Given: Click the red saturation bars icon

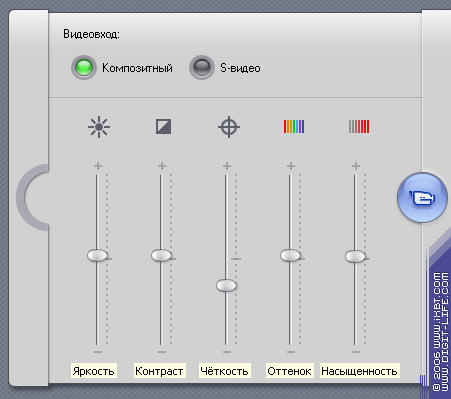Looking at the screenshot, I should tap(359, 127).
